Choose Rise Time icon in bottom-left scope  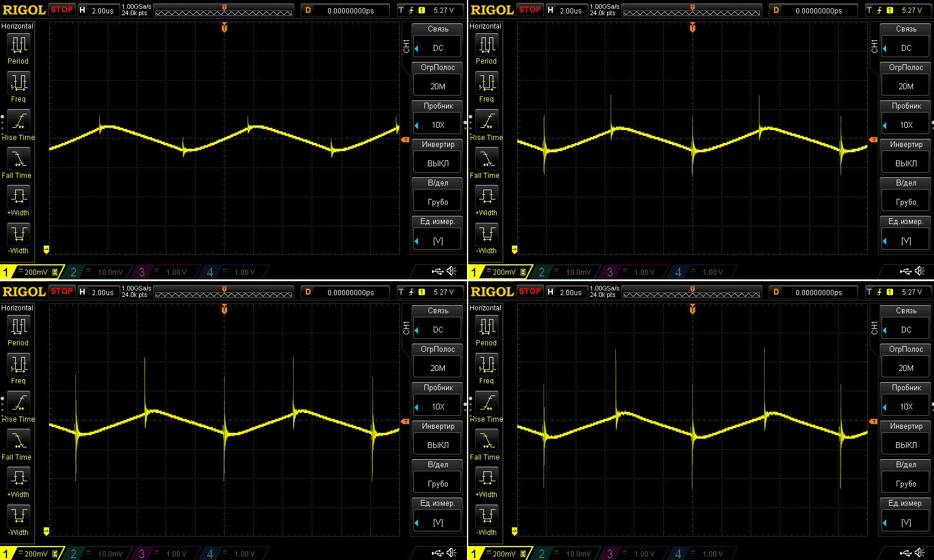pyautogui.click(x=19, y=403)
